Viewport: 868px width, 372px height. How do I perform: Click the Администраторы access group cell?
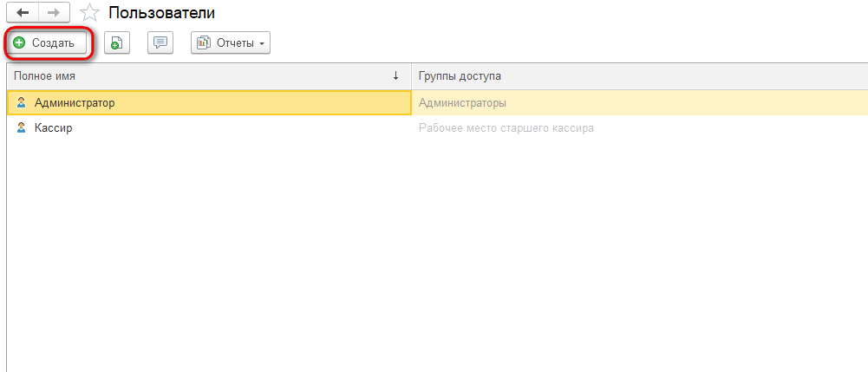pos(640,103)
